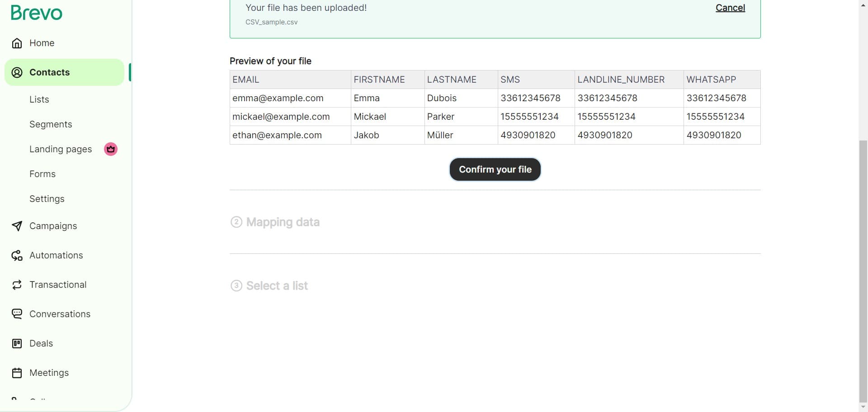Click the Home house icon
This screenshot has width=868, height=412.
(17, 43)
